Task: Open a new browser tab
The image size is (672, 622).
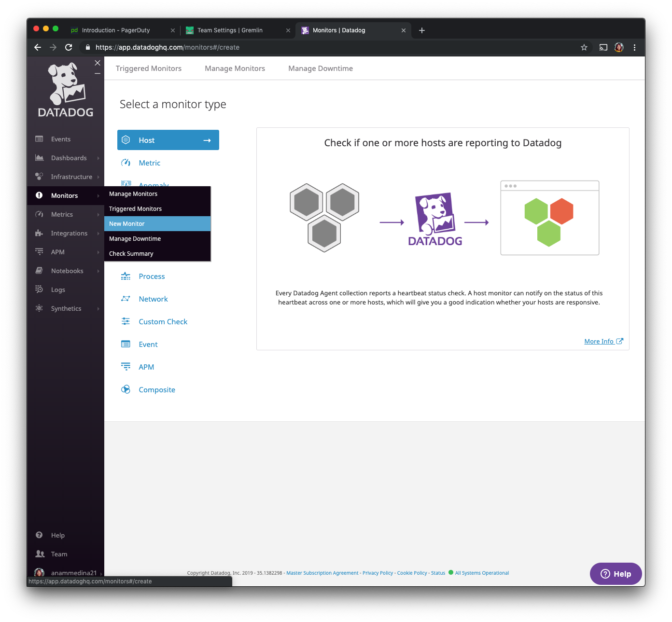Action: pos(422,30)
